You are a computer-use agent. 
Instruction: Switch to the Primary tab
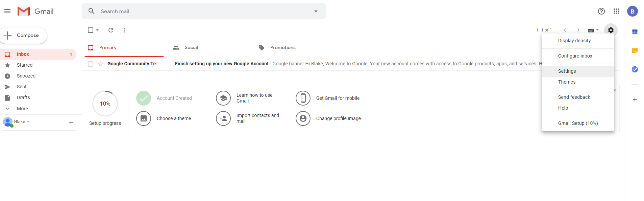click(124, 48)
